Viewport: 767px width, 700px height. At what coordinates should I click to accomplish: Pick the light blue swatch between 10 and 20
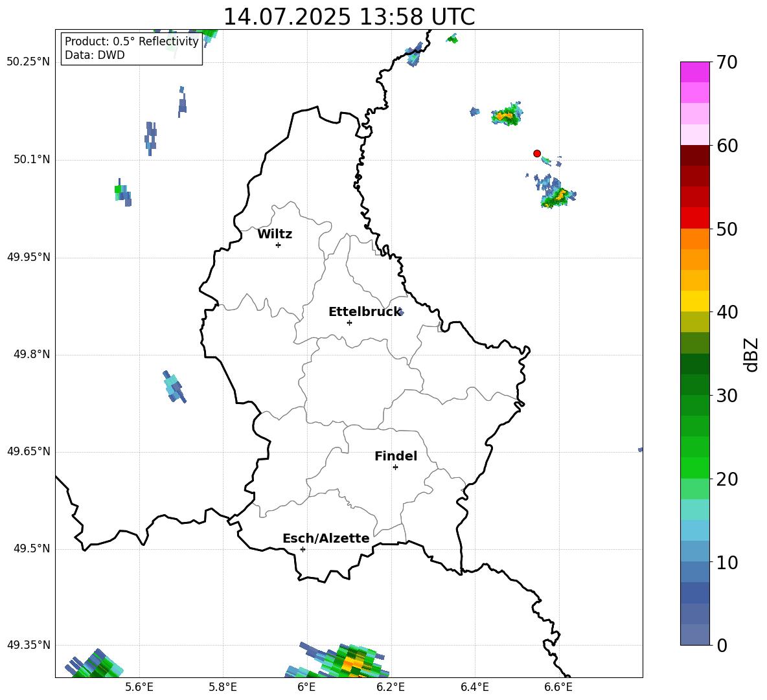694,530
